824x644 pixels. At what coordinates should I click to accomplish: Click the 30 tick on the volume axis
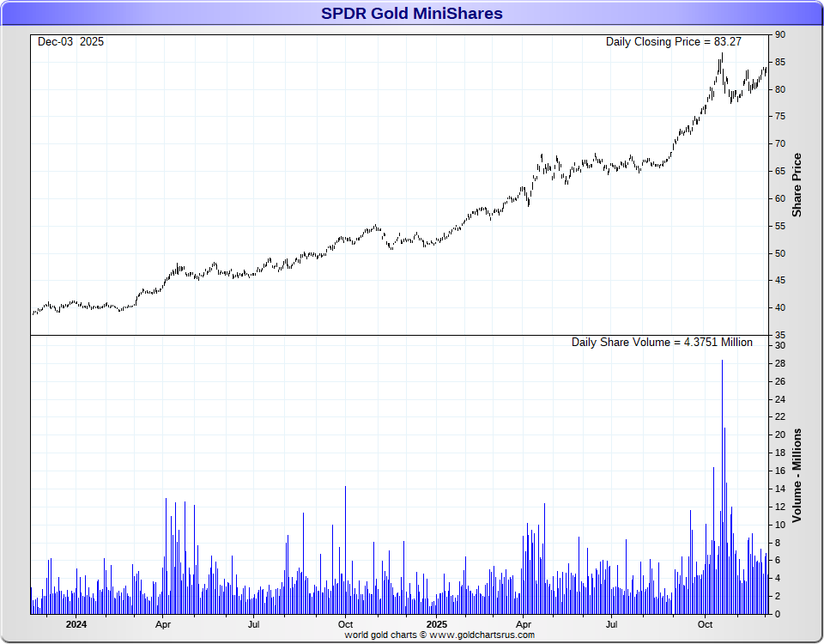(780, 346)
